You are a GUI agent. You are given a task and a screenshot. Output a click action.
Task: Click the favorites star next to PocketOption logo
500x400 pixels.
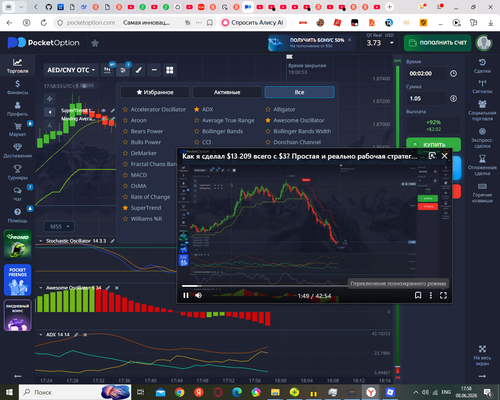click(95, 43)
